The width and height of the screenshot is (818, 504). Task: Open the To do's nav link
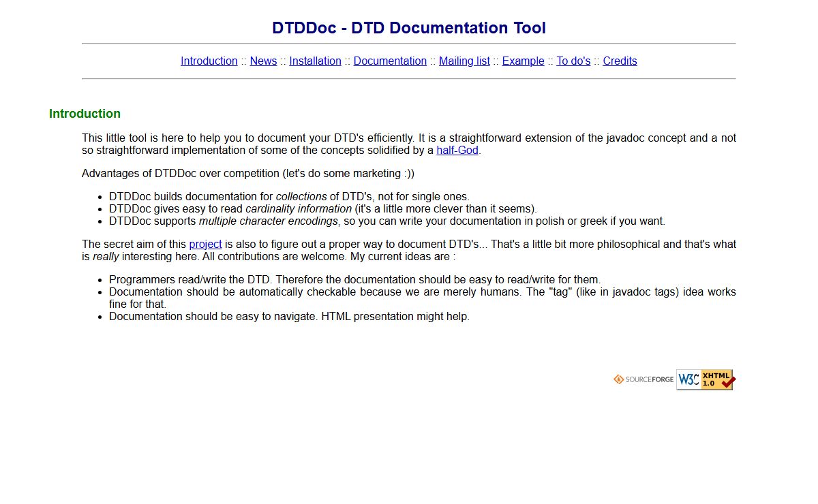click(573, 61)
